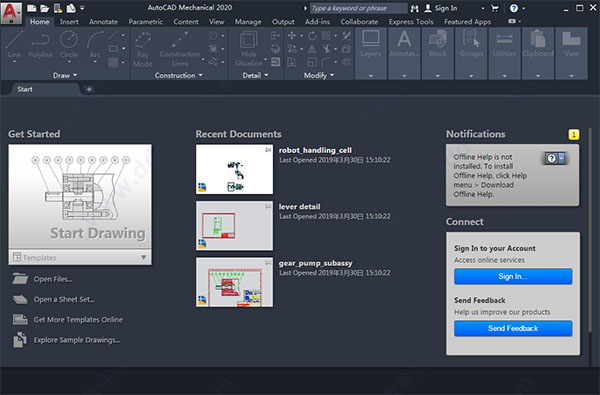Switch to the Annotate ribbon tab
Screen dimensions: 600x395
(x=103, y=22)
